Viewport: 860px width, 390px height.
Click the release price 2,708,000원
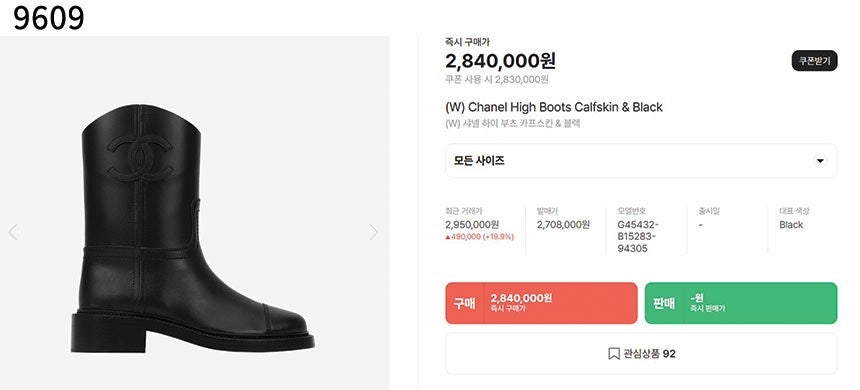563,225
